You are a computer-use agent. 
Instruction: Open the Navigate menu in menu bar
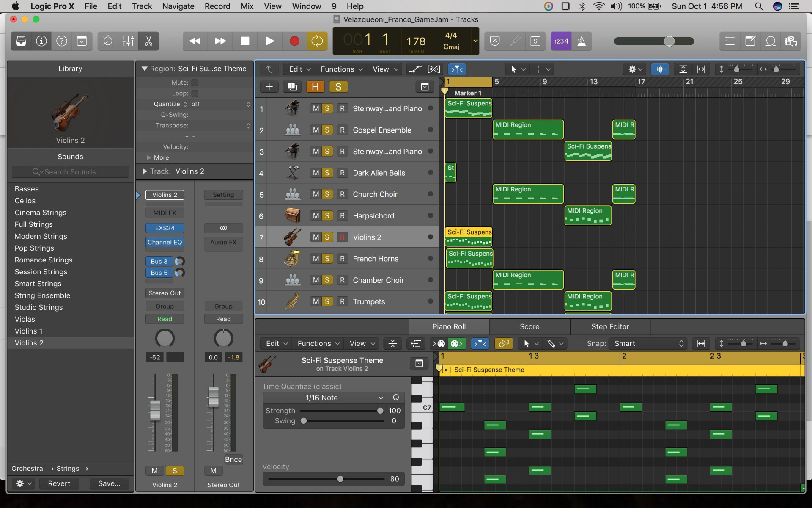178,6
